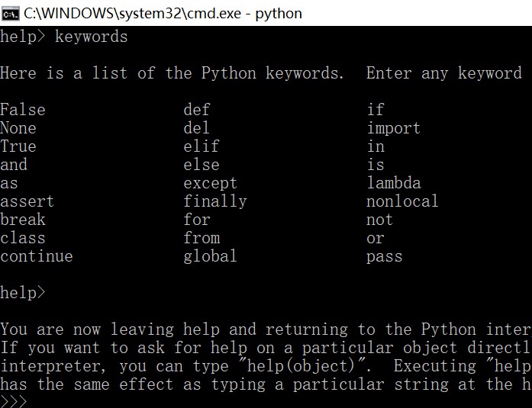The image size is (532, 408).
Task: Click the keyword 'class' in the list
Action: tap(23, 238)
